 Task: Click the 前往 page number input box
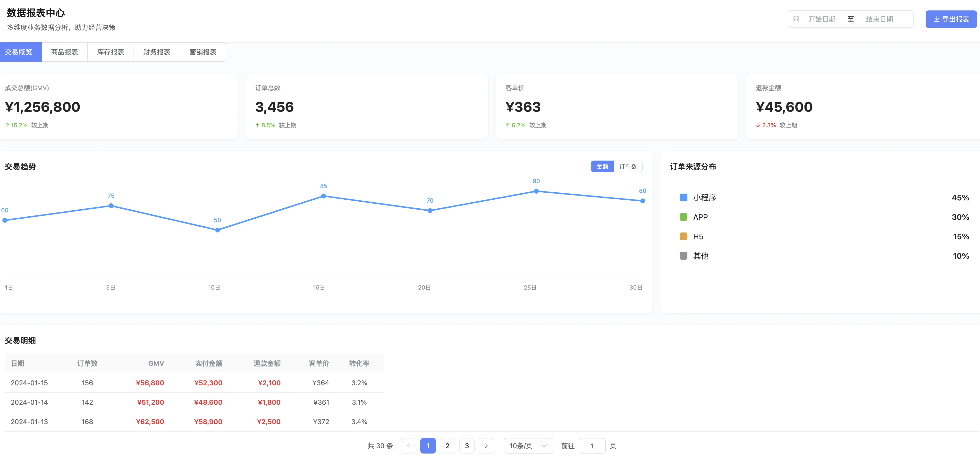point(592,446)
